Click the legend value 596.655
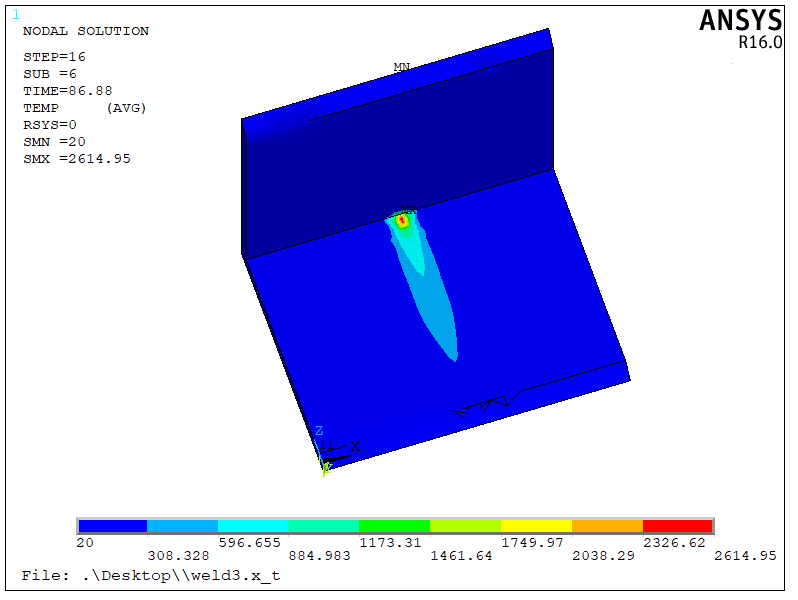The height and width of the screenshot is (600, 798). point(249,542)
